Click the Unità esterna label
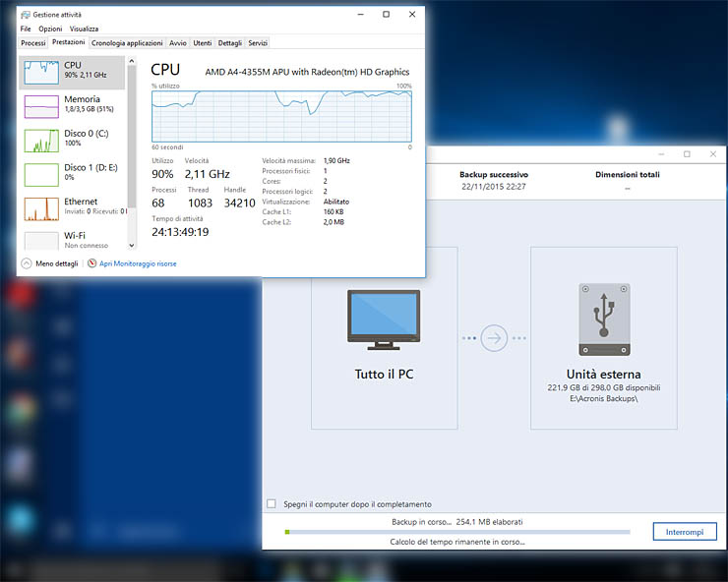This screenshot has width=728, height=582. 604,375
